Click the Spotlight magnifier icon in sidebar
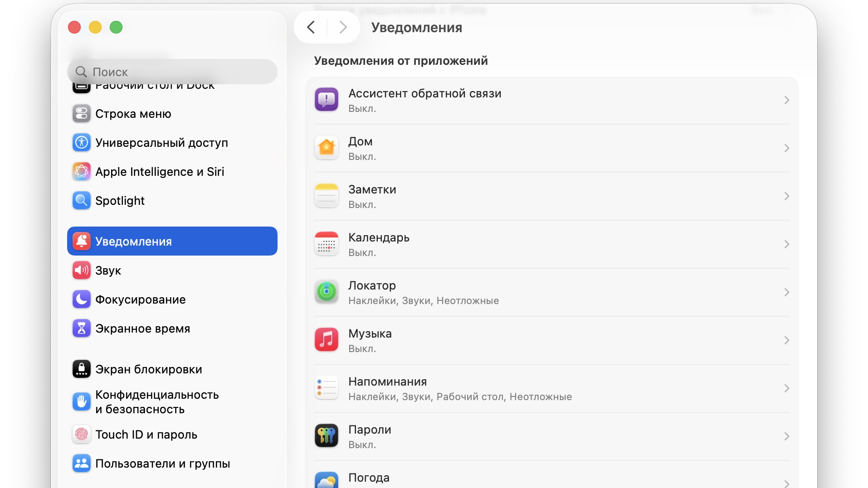This screenshot has width=868, height=488. coord(82,201)
